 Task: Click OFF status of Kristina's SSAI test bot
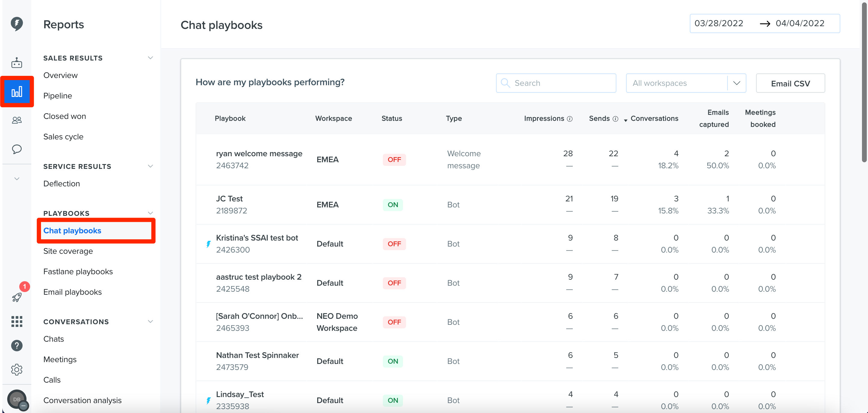[x=394, y=244]
